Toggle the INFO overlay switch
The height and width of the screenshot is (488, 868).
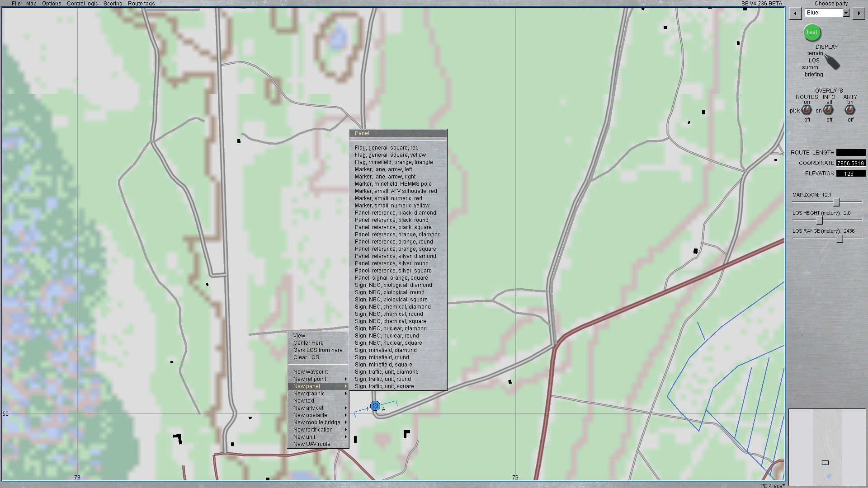pos(828,110)
